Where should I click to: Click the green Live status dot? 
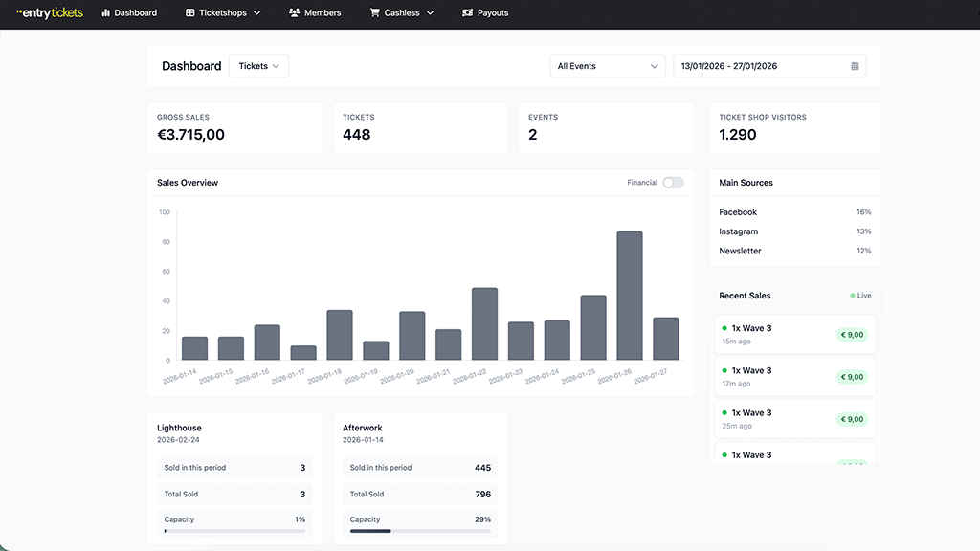(853, 296)
